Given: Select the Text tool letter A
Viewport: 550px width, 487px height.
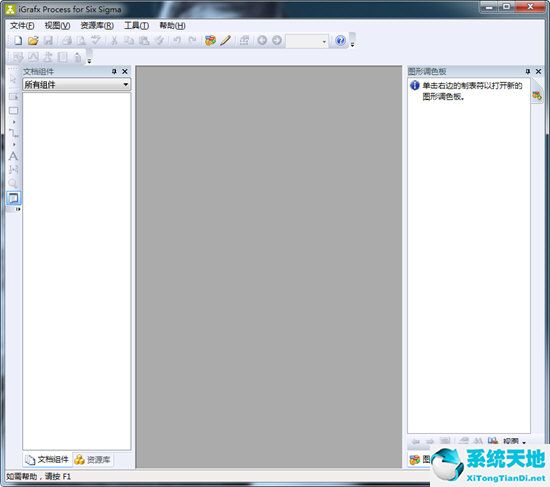Looking at the screenshot, I should 13,156.
